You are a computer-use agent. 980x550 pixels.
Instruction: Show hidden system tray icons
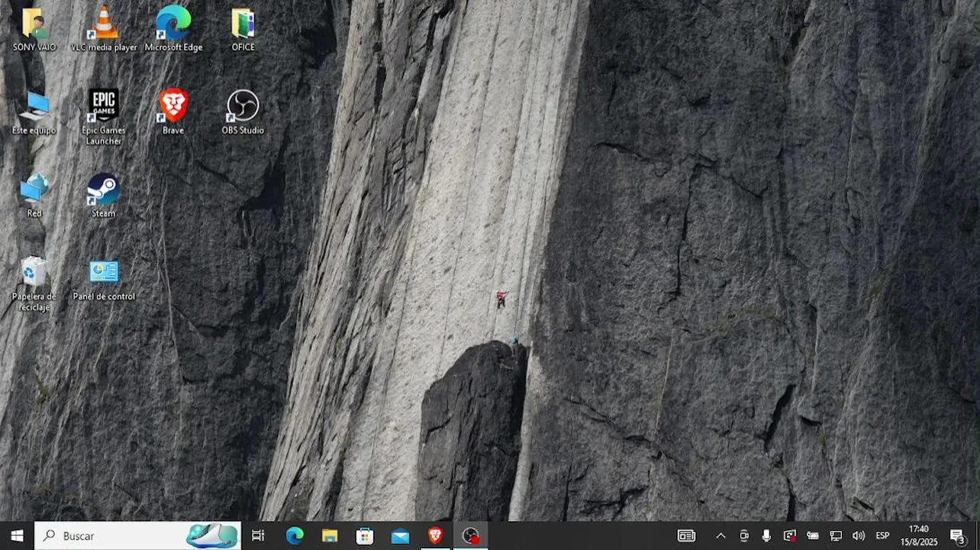[x=720, y=535]
